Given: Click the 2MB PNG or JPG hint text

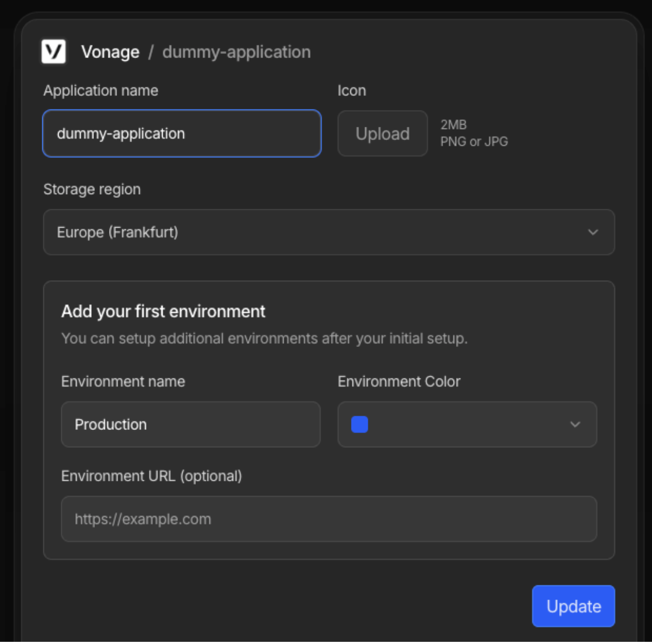Looking at the screenshot, I should (x=474, y=133).
